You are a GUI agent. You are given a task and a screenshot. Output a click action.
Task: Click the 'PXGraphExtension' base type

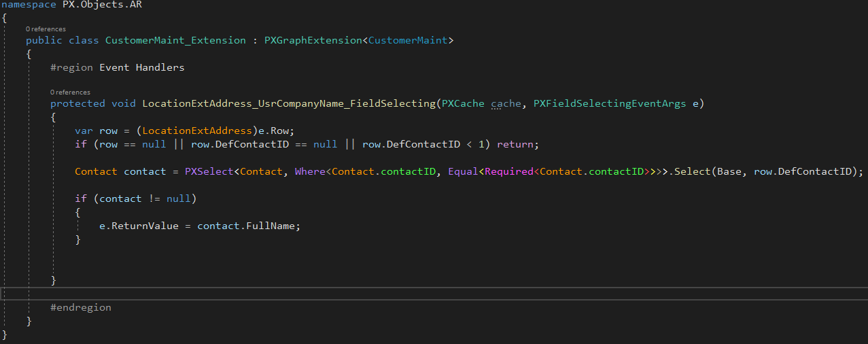313,40
